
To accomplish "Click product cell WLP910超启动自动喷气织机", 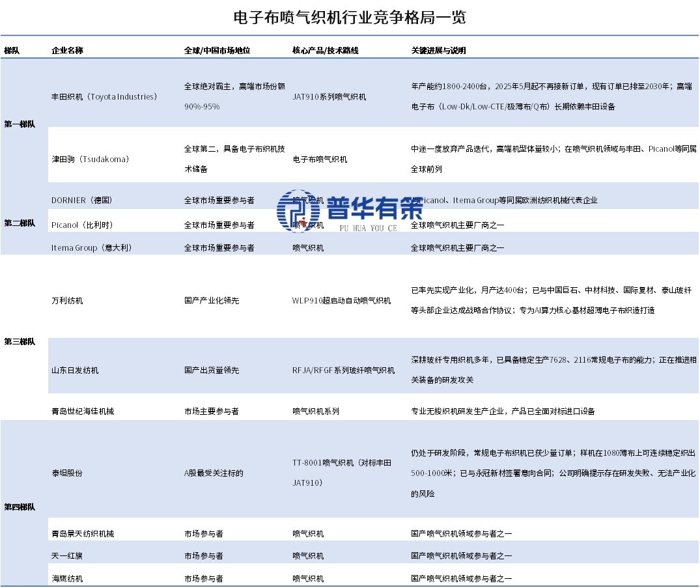I will [x=341, y=301].
